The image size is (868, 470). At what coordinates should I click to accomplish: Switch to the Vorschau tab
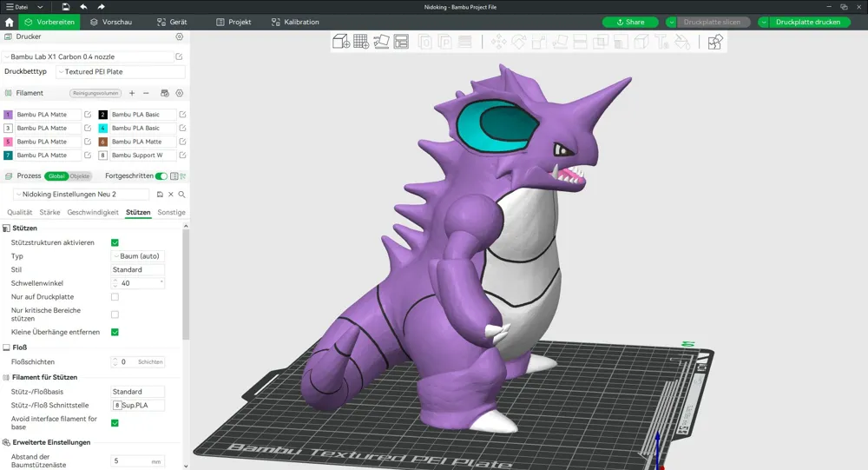point(111,23)
